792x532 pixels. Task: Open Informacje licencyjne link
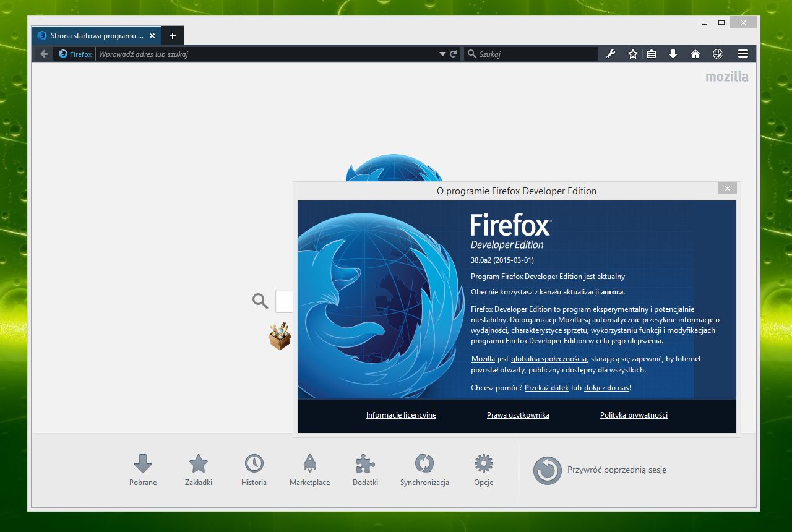coord(401,415)
